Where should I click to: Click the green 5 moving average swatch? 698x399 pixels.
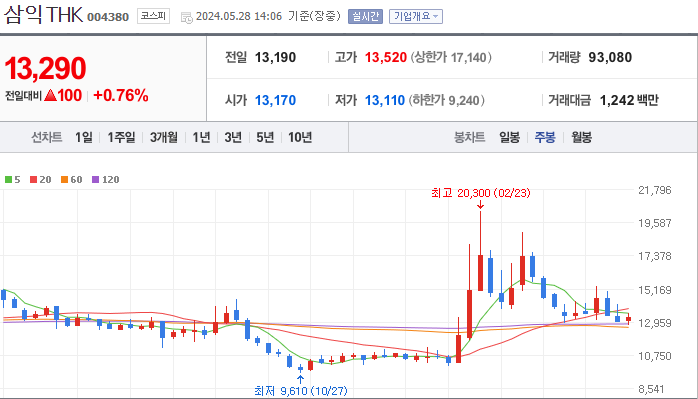[8, 180]
